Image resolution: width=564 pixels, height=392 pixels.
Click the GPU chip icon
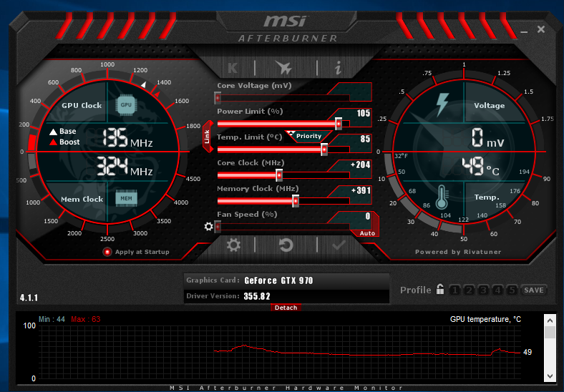[126, 105]
